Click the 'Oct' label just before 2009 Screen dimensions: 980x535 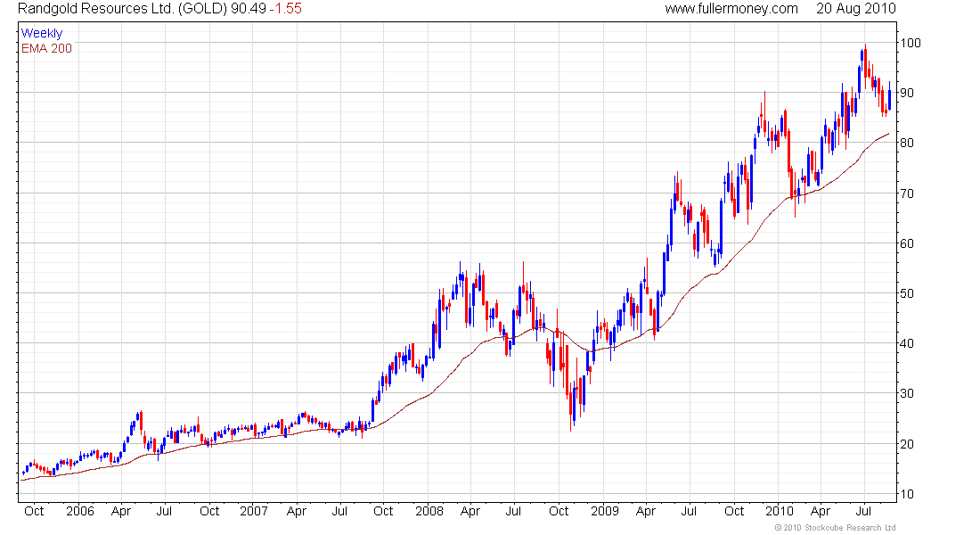559,511
